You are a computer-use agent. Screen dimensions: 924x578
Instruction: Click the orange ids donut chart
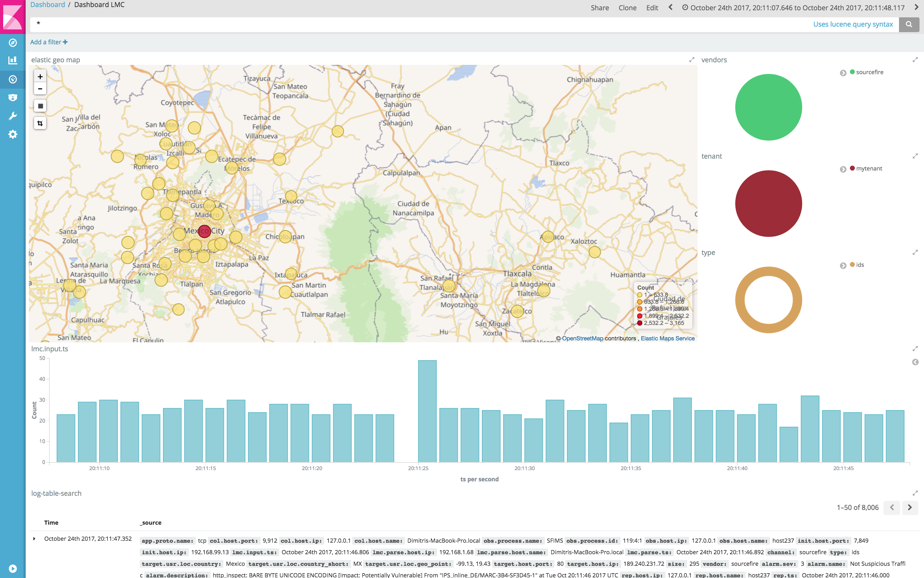tap(769, 271)
